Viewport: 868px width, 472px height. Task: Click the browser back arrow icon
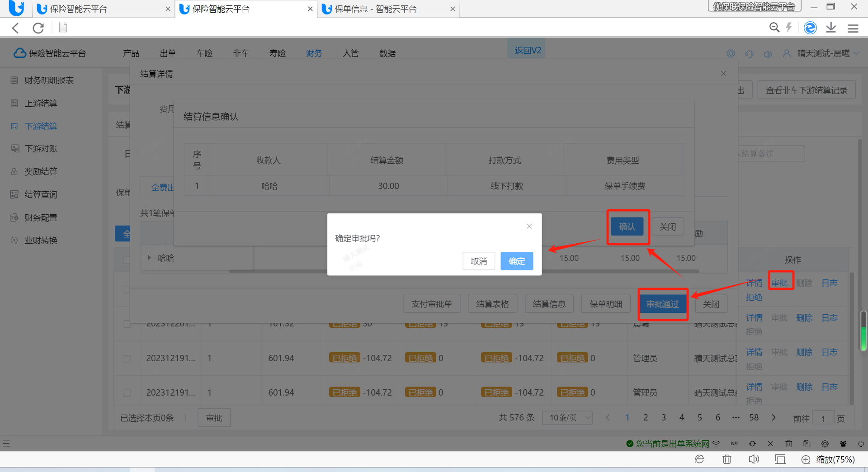click(15, 28)
